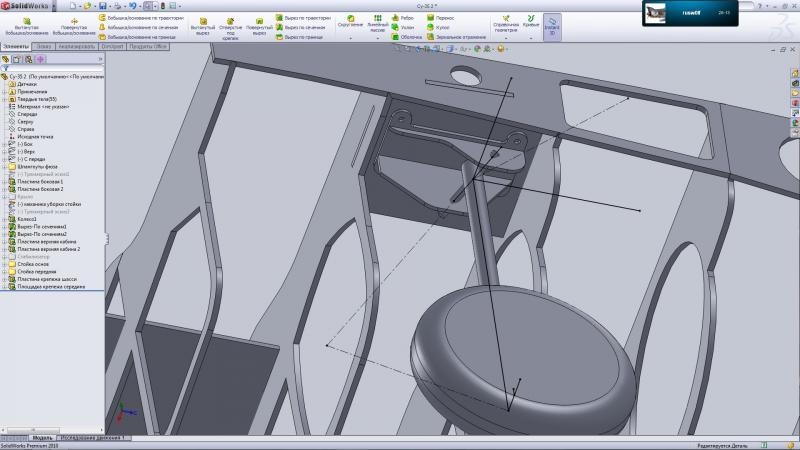The width and height of the screenshot is (800, 450).
Task: Click the Вырез по сечениям button
Action: tap(303, 27)
